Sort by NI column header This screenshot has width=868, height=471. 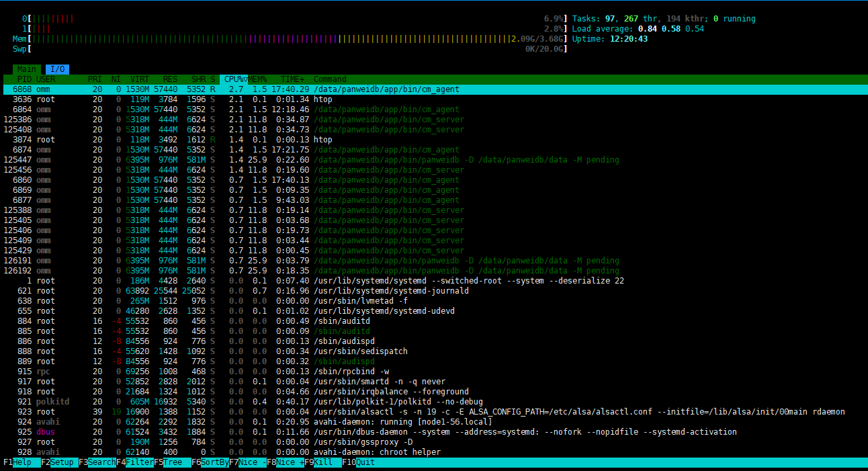[116, 79]
